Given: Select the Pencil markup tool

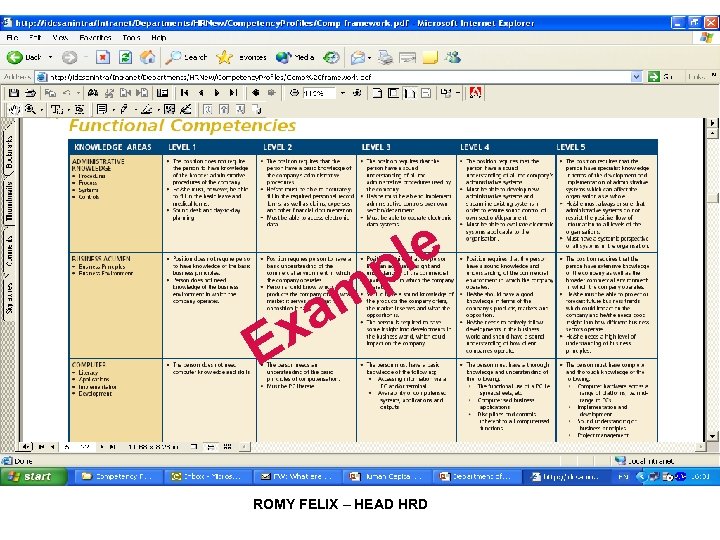Looking at the screenshot, I should click(124, 109).
